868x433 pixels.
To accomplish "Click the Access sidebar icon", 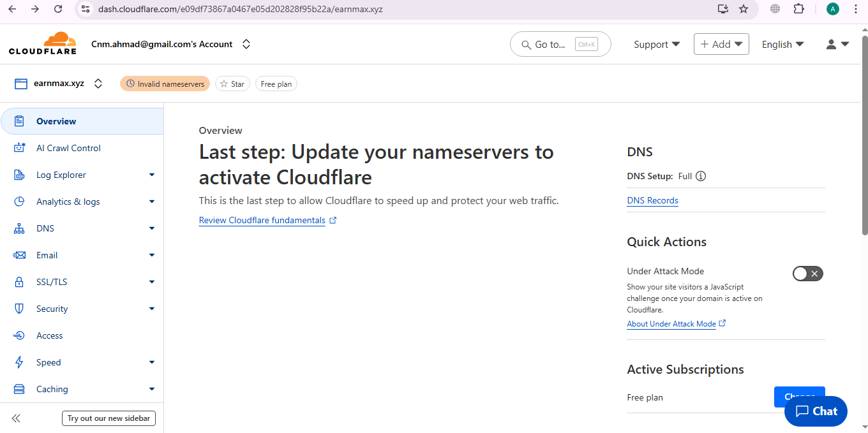I will click(x=19, y=335).
